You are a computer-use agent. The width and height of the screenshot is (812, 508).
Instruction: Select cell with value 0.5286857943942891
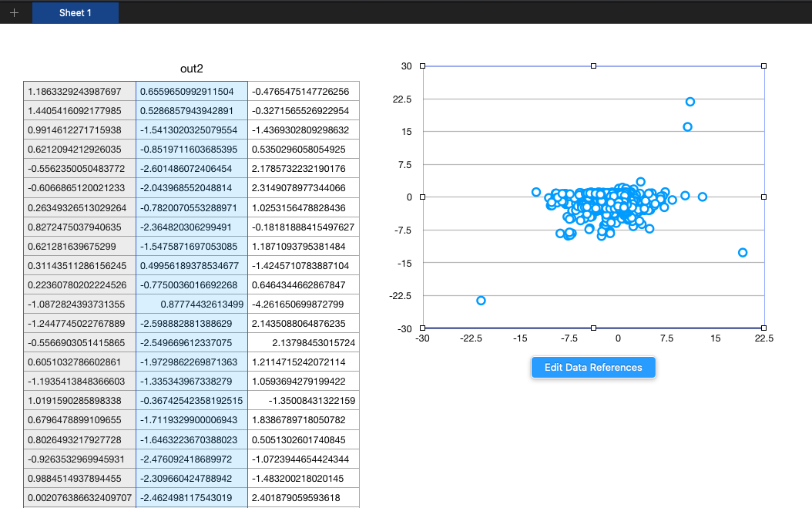click(x=192, y=110)
